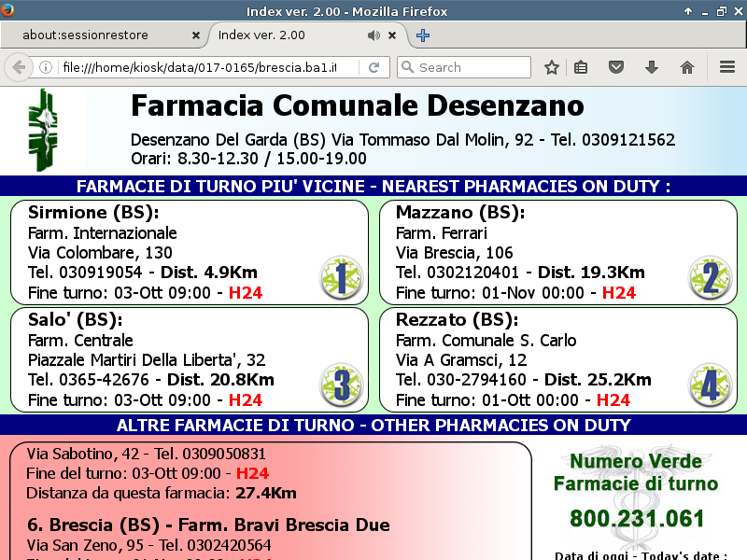The width and height of the screenshot is (747, 560).
Task: Click the numbered badge 3 for Salo' pharmacy
Action: [341, 385]
